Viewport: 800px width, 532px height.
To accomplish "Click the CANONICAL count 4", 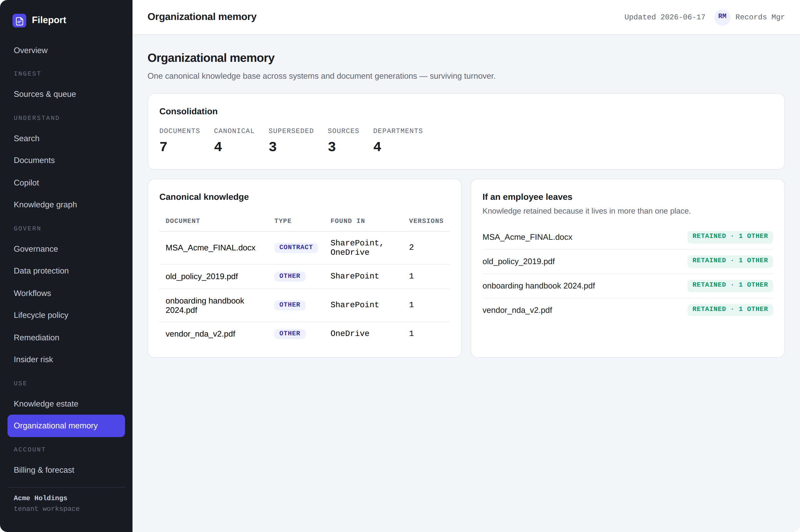I will (218, 146).
